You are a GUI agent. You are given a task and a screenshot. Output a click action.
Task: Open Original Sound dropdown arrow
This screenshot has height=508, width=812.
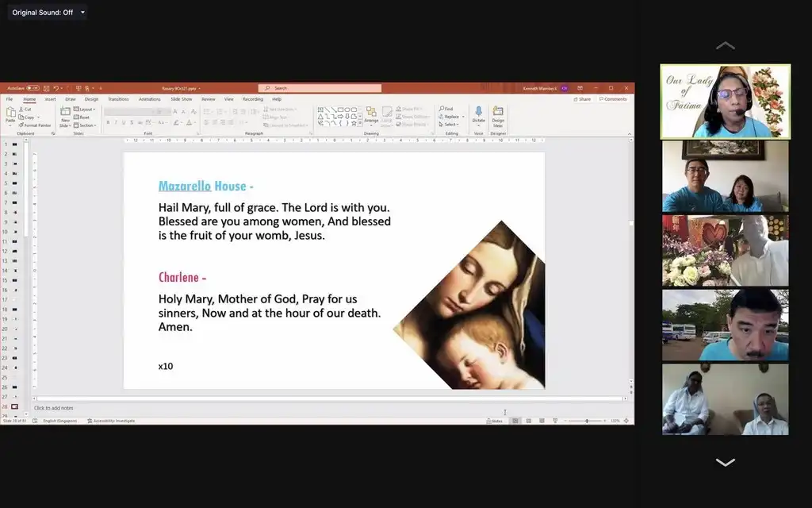(82, 13)
